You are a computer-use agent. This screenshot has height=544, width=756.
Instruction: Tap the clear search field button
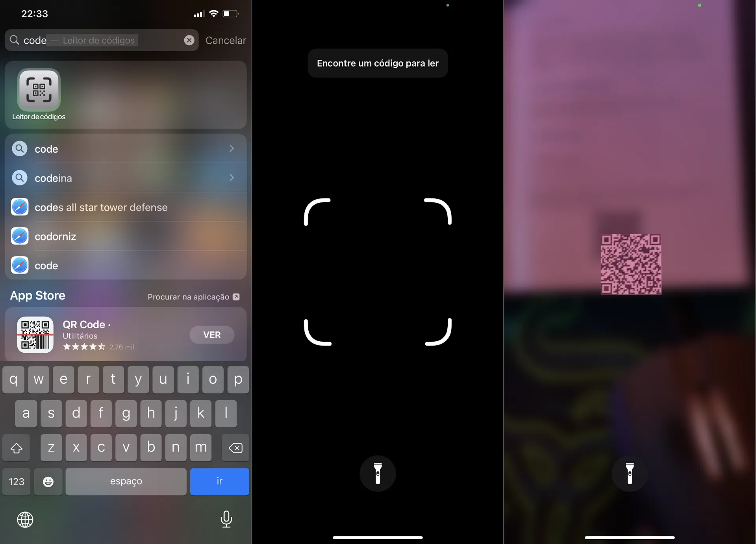point(189,40)
